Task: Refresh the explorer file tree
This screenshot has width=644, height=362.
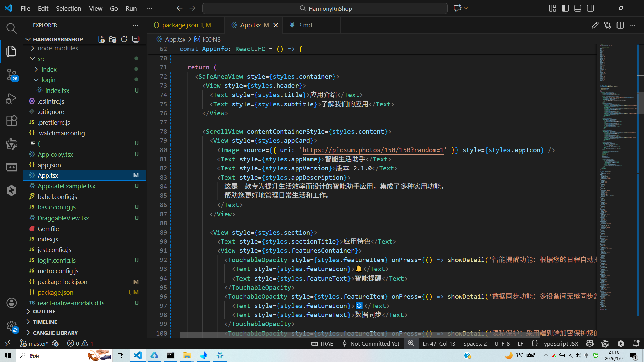Action: tap(124, 39)
